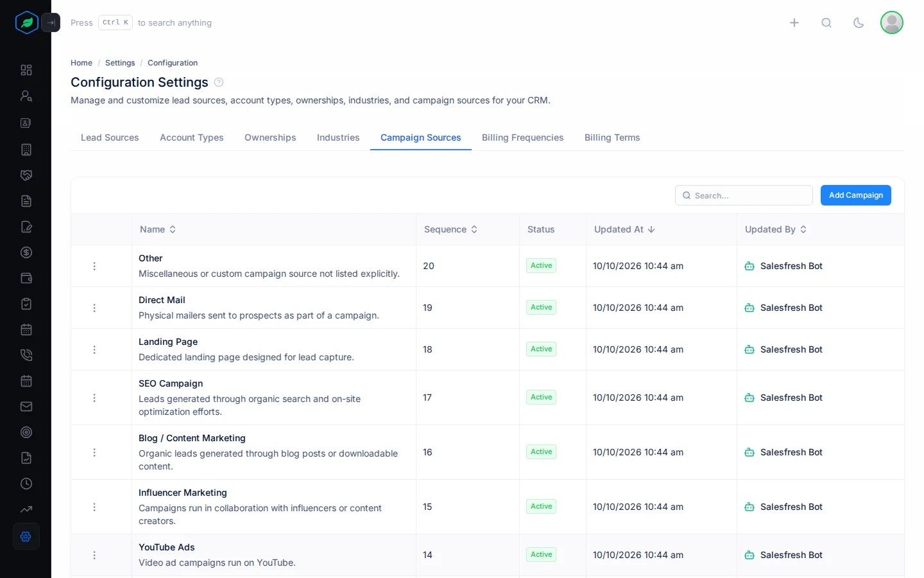Switch to the Billing Frequencies tab
924x578 pixels.
pyautogui.click(x=523, y=137)
